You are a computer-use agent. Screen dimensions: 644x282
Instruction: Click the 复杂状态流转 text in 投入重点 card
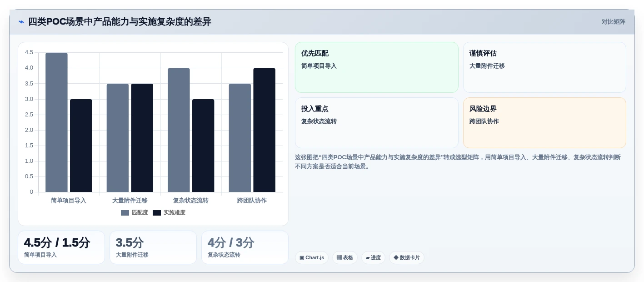(x=319, y=121)
